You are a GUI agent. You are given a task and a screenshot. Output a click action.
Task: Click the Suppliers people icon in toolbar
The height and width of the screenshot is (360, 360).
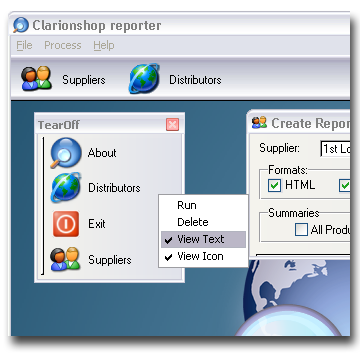pyautogui.click(x=37, y=79)
